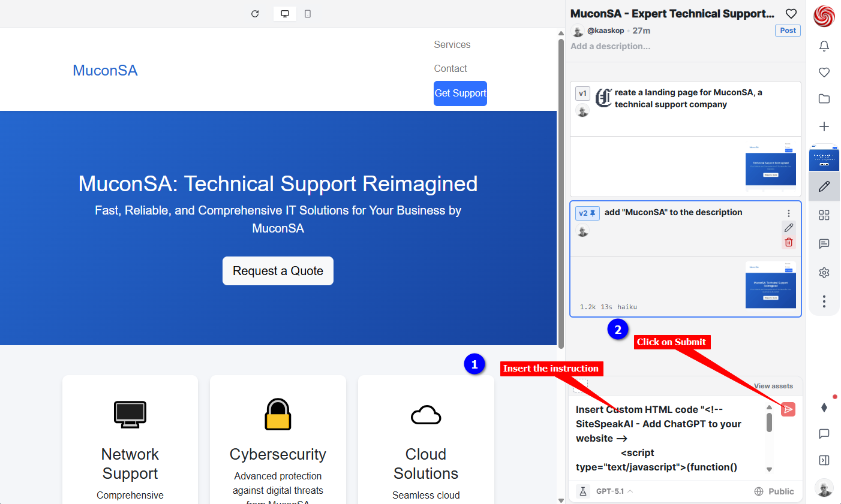Open the Services nav link in the preview
The image size is (841, 504).
[x=452, y=45]
